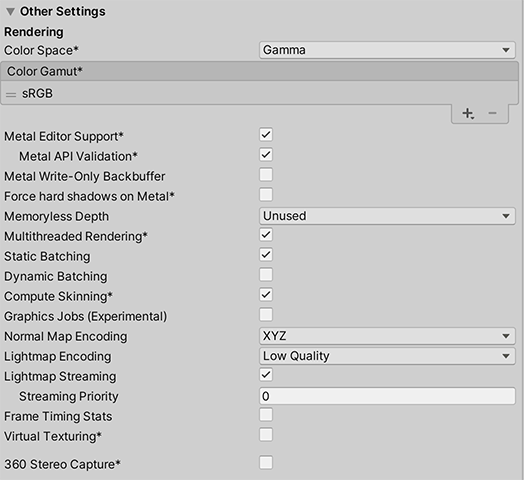Image resolution: width=524 pixels, height=480 pixels.
Task: Click the Color Space label
Action: pos(41,50)
